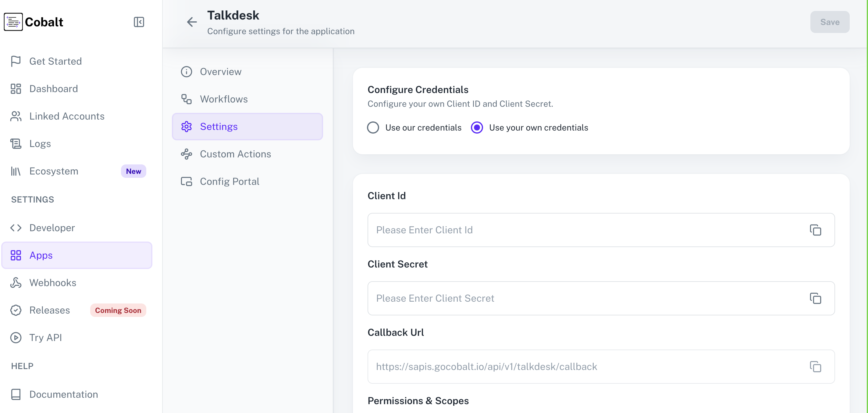Image resolution: width=868 pixels, height=413 pixels.
Task: Copy the Client Secret using copy icon
Action: [x=816, y=298]
